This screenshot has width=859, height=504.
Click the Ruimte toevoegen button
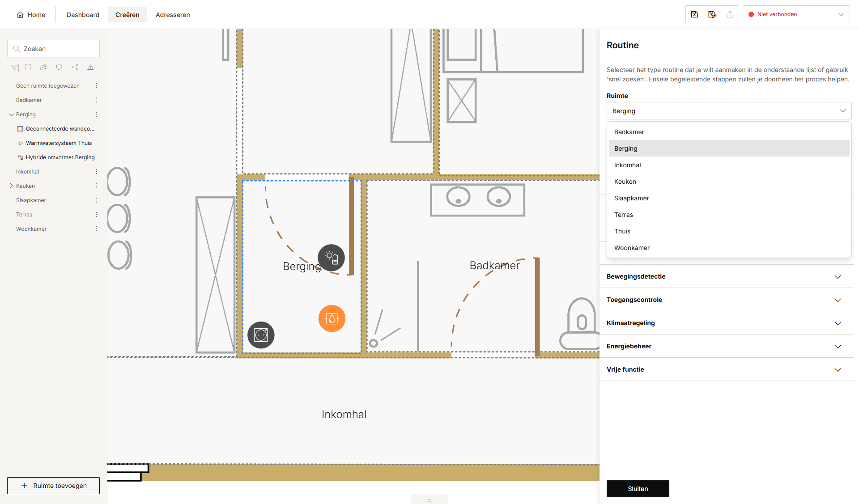coord(53,486)
